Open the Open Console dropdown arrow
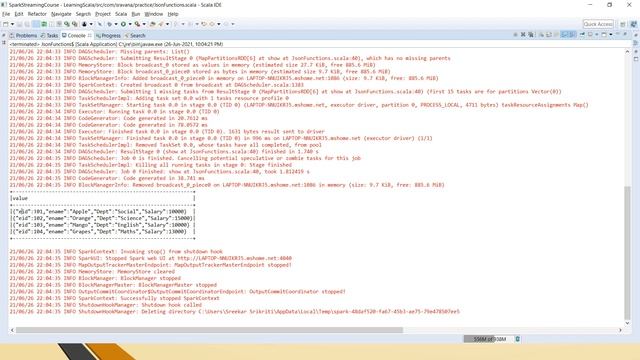Image resolution: width=640 pixels, height=360 pixels. pos(611,35)
